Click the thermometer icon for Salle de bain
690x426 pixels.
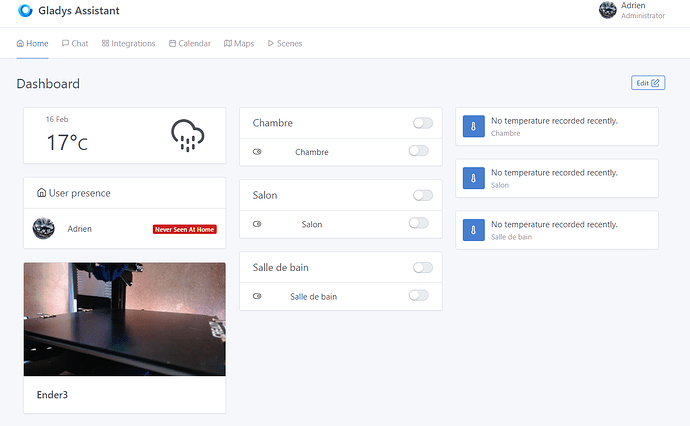[473, 230]
